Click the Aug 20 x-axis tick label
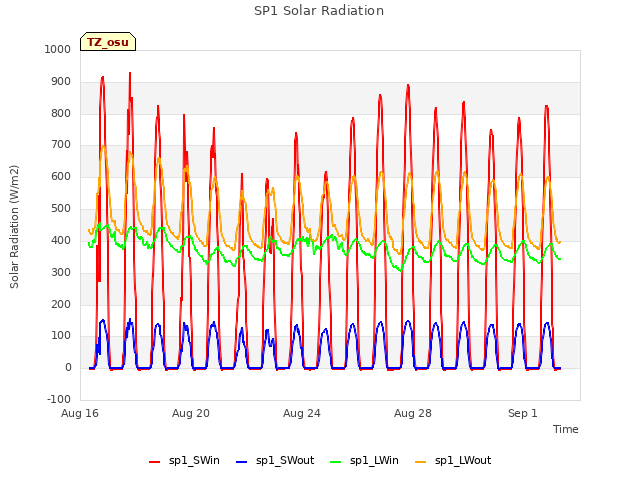640x480 pixels. coord(191,413)
